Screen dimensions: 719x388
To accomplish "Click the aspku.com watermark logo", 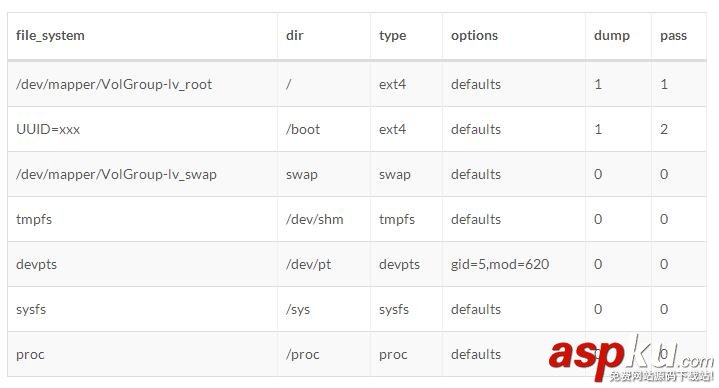I will pyautogui.click(x=631, y=359).
